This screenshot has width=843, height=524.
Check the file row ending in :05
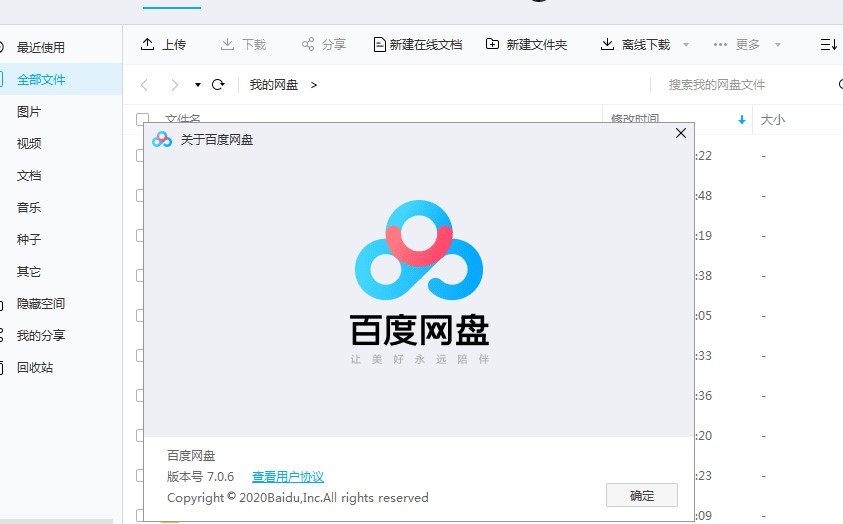click(140, 315)
